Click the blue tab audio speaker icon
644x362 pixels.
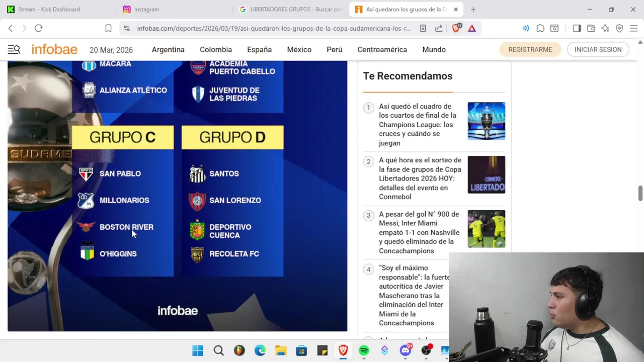(526, 28)
